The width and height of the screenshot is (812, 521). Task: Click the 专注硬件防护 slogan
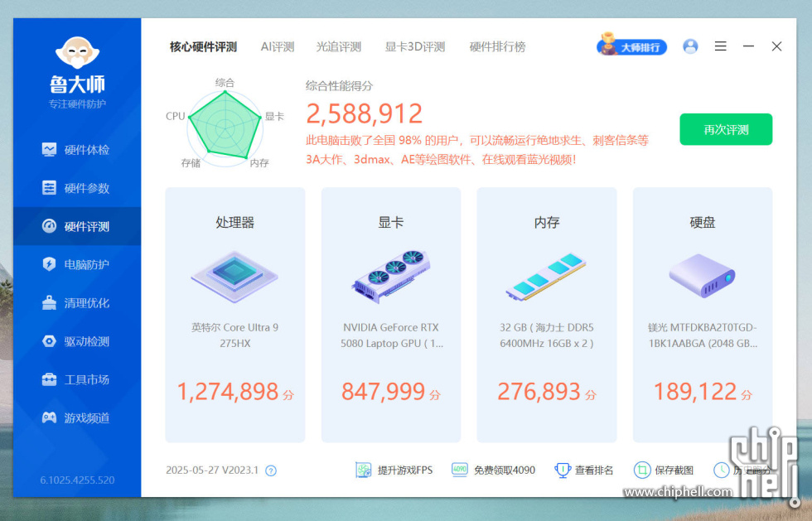point(77,104)
